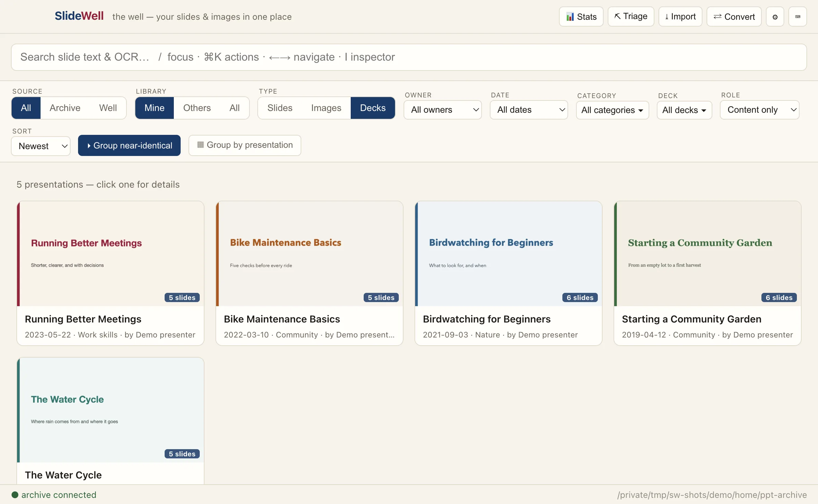Switch type to Slides
The image size is (818, 504).
pyautogui.click(x=280, y=108)
